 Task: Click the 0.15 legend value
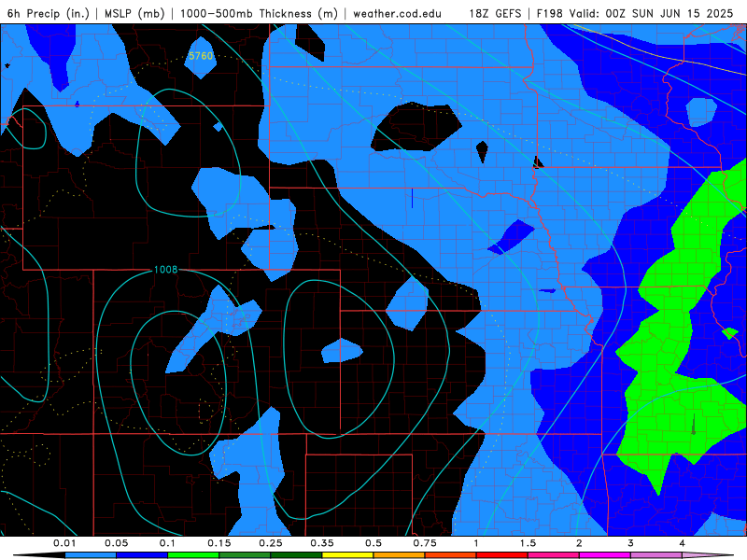click(219, 543)
